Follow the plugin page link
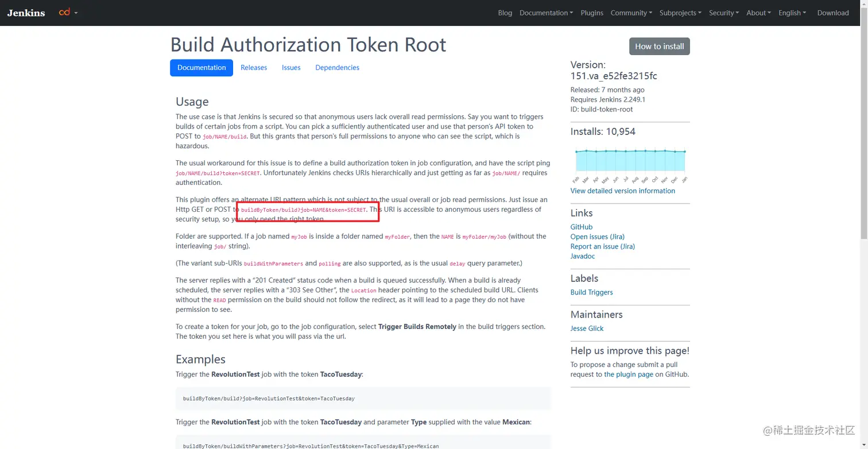Image resolution: width=868 pixels, height=449 pixels. click(628, 374)
